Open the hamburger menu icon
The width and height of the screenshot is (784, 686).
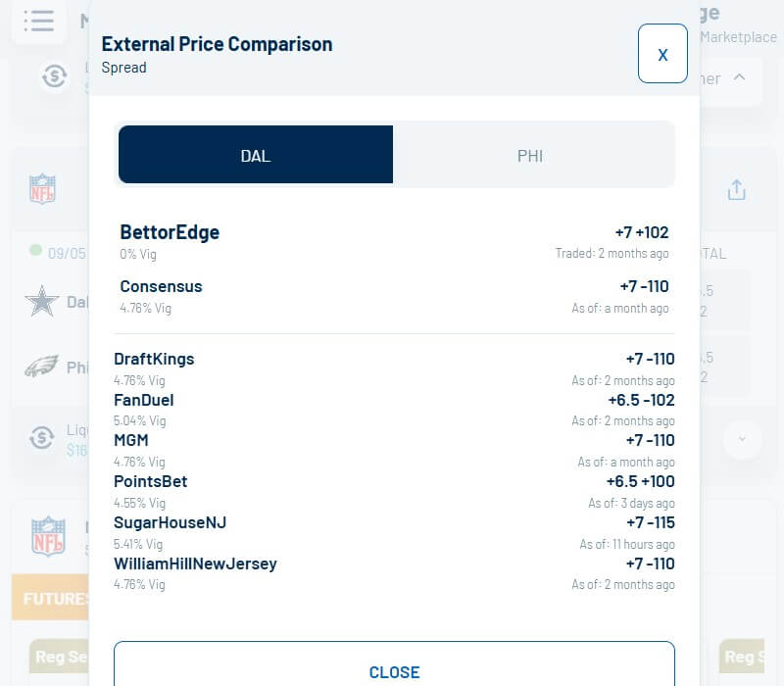tap(39, 21)
